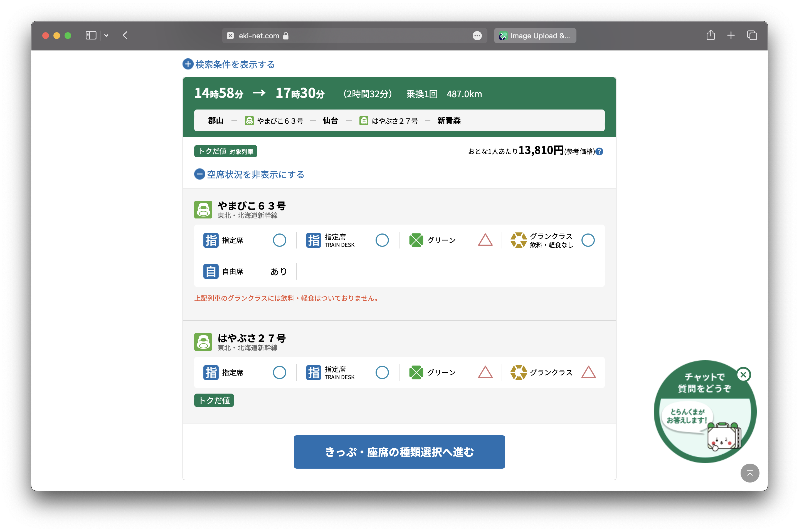Click 指定席 availability circle for やまびこ63号

(x=280, y=240)
